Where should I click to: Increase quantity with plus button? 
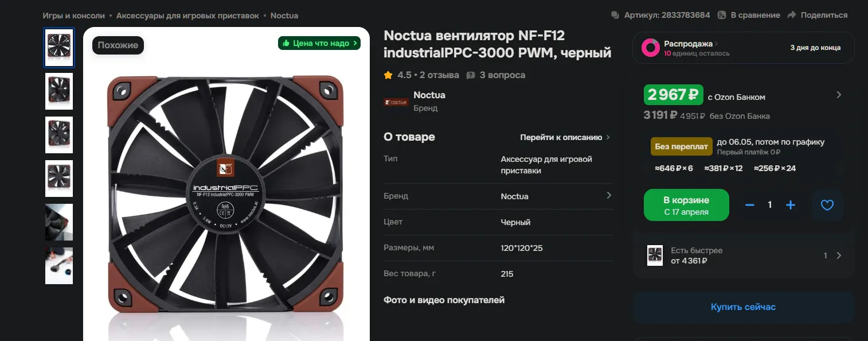791,205
